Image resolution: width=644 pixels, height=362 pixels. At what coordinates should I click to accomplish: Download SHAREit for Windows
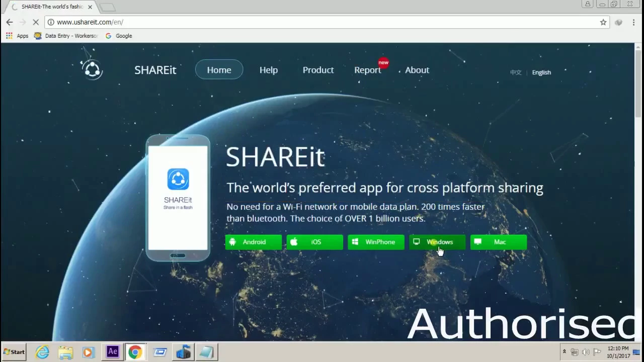pyautogui.click(x=438, y=242)
